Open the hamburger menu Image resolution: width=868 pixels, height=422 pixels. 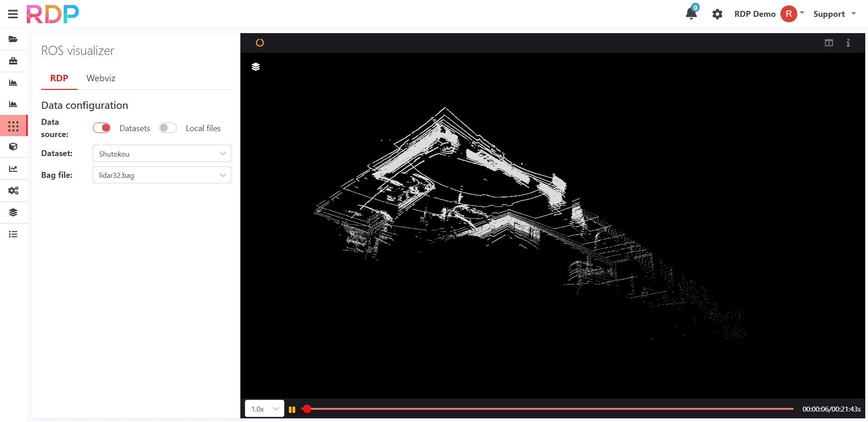13,14
